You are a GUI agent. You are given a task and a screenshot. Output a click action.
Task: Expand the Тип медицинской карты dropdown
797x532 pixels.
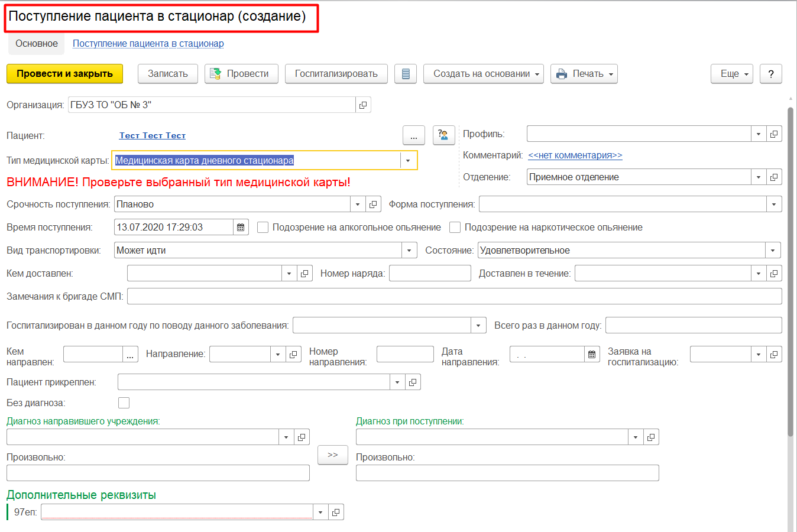408,161
